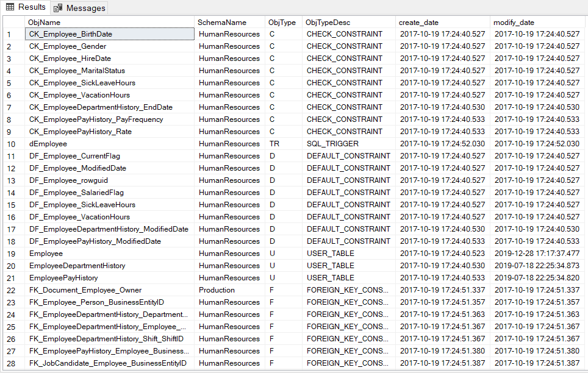Click DF_EmployeeDepartmentHistory_ModifiedDate cell
The width and height of the screenshot is (588, 373).
pos(110,229)
